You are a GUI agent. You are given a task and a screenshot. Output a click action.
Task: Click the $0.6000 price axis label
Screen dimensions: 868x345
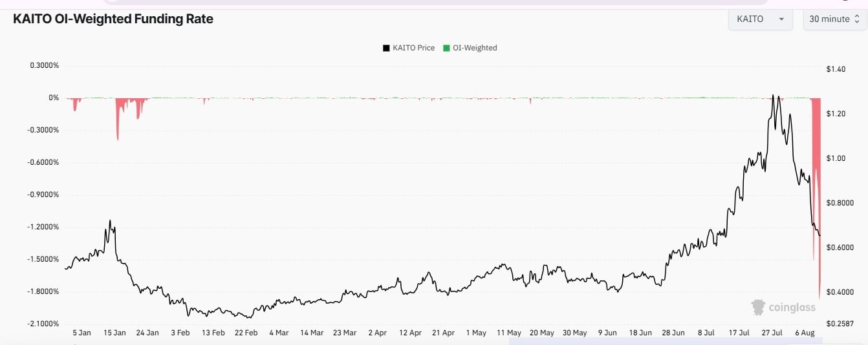point(840,248)
